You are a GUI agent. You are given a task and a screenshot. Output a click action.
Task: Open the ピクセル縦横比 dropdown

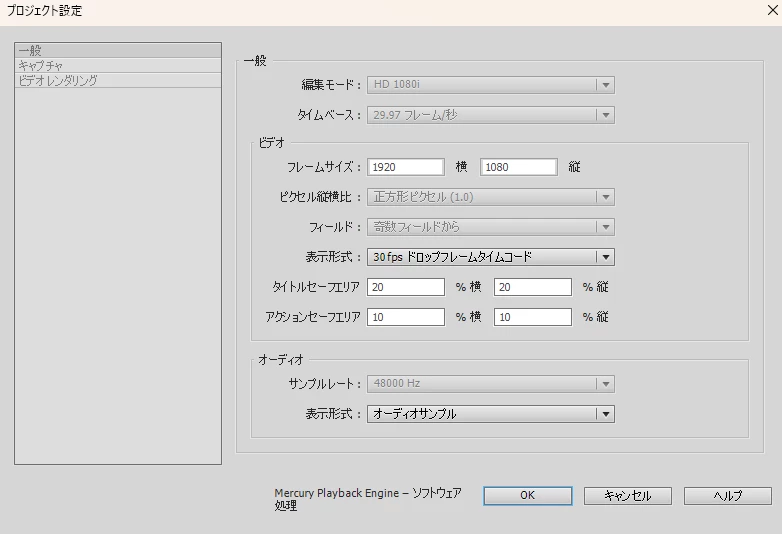tap(491, 197)
